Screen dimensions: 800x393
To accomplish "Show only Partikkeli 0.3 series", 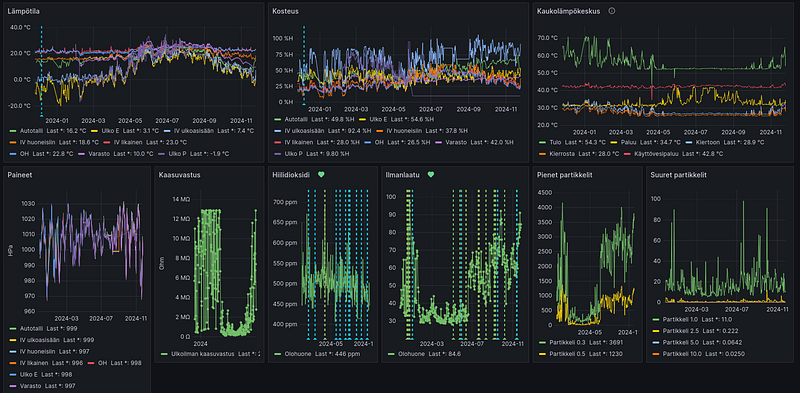I will 567,342.
